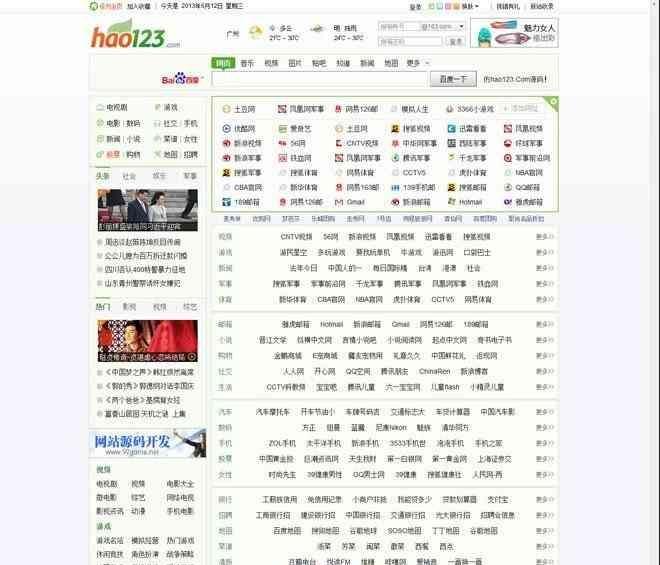Click the 百度一下 search button
Screen dimensions: 660x565
[x=453, y=79]
